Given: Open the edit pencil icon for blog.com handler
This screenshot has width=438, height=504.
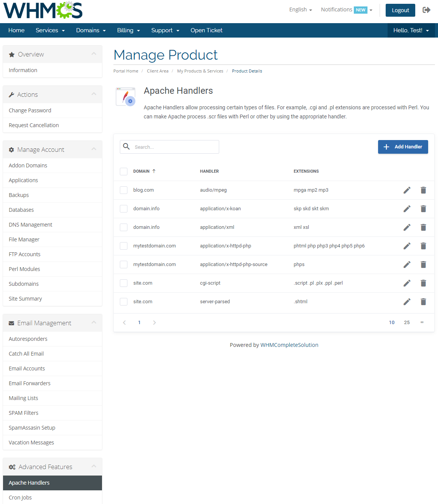Looking at the screenshot, I should click(407, 190).
